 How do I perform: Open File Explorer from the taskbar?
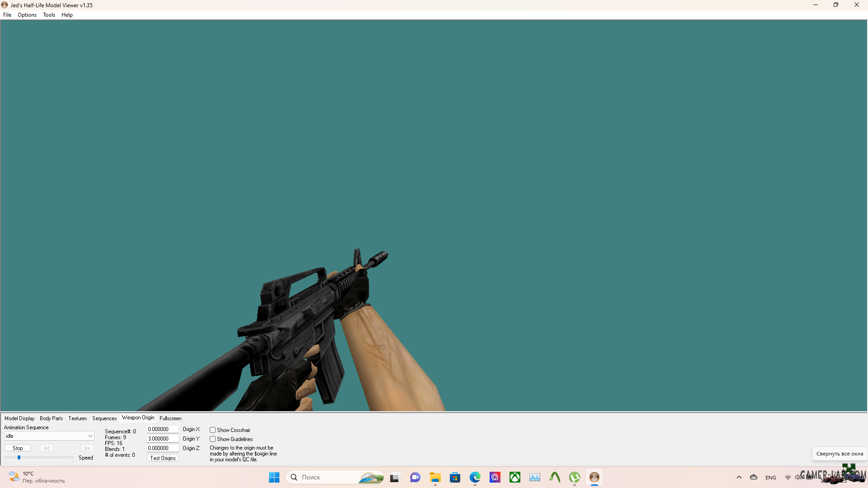(435, 478)
